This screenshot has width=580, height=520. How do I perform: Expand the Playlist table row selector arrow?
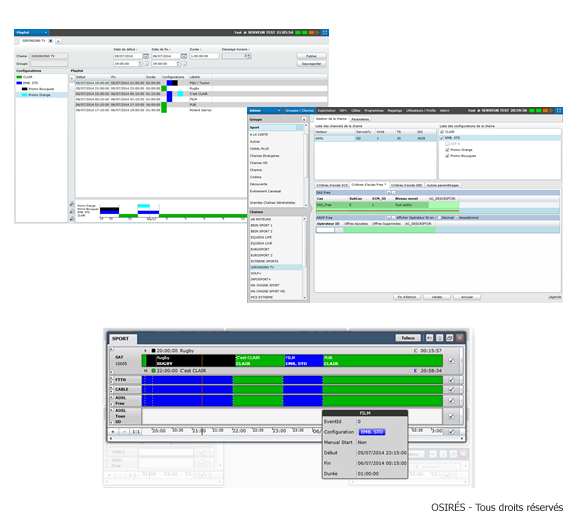click(x=72, y=78)
